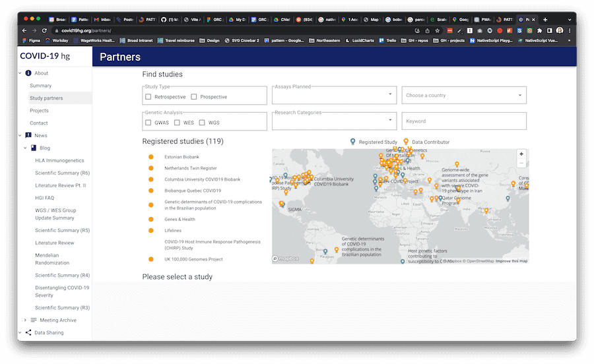Open the Assays Planned dropdown
The height and width of the screenshot is (364, 594).
point(334,95)
